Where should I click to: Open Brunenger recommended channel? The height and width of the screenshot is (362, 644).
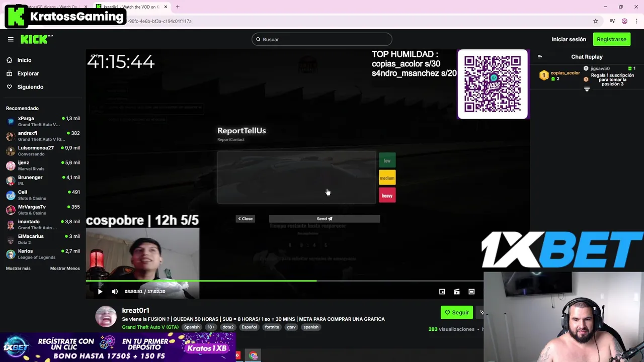43,180
